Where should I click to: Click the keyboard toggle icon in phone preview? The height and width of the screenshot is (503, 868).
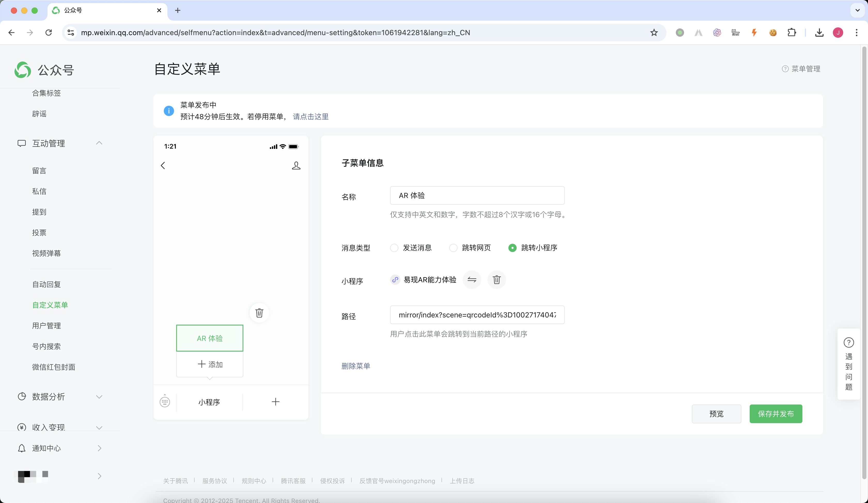point(165,402)
